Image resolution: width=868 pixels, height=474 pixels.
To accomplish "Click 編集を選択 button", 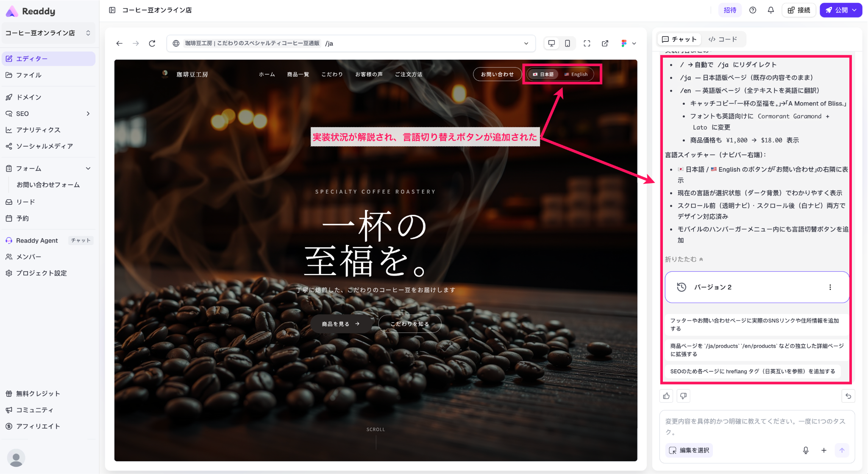I will [689, 450].
